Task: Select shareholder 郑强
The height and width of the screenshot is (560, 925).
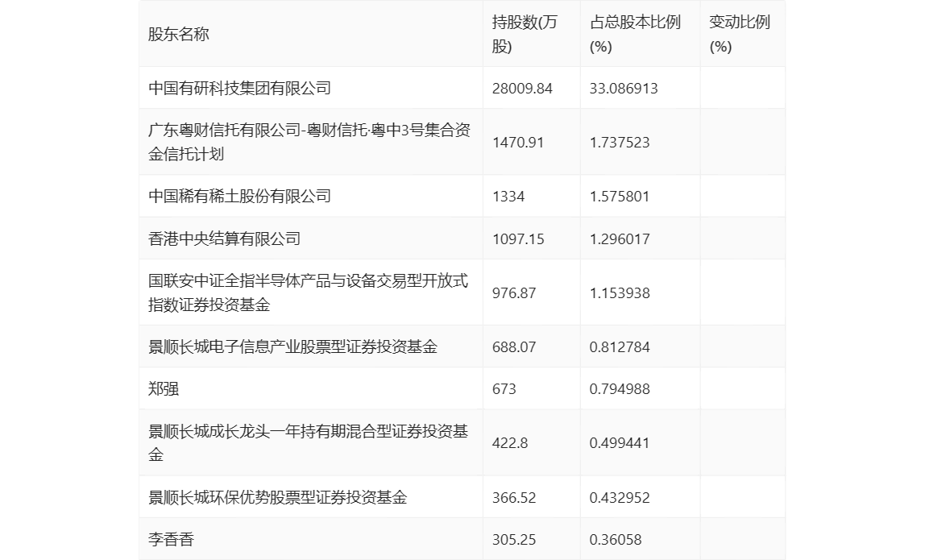Action: (x=164, y=389)
